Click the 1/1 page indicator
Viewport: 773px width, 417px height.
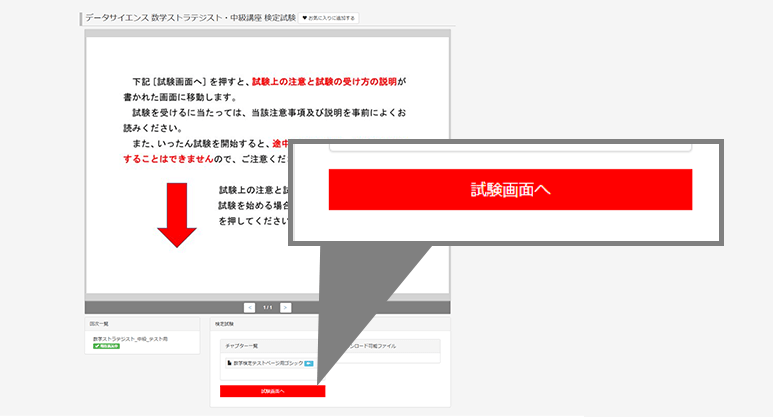point(268,307)
